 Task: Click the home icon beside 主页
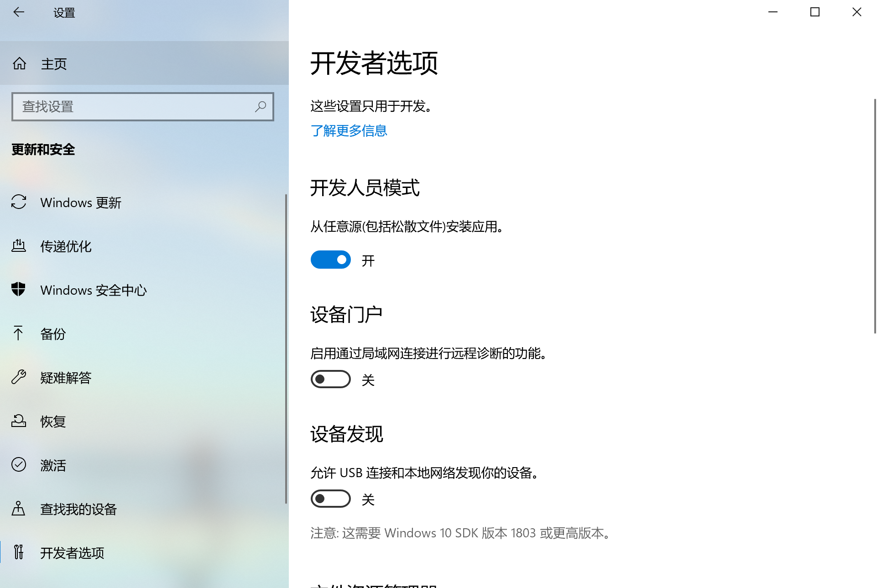tap(19, 63)
